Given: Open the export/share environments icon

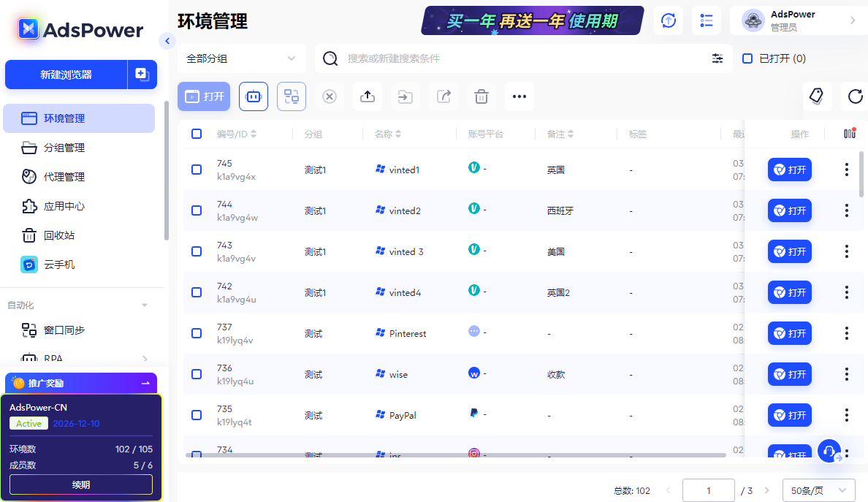Looking at the screenshot, I should point(443,96).
